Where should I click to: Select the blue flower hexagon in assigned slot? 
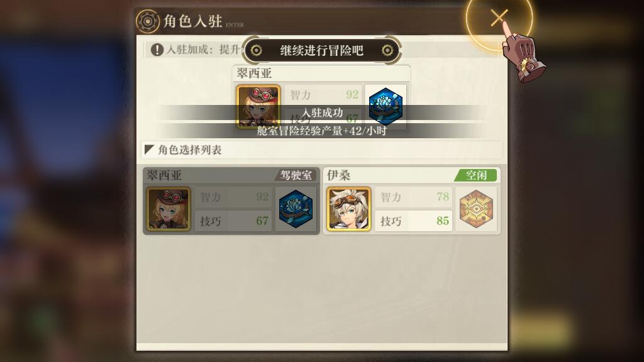[386, 106]
